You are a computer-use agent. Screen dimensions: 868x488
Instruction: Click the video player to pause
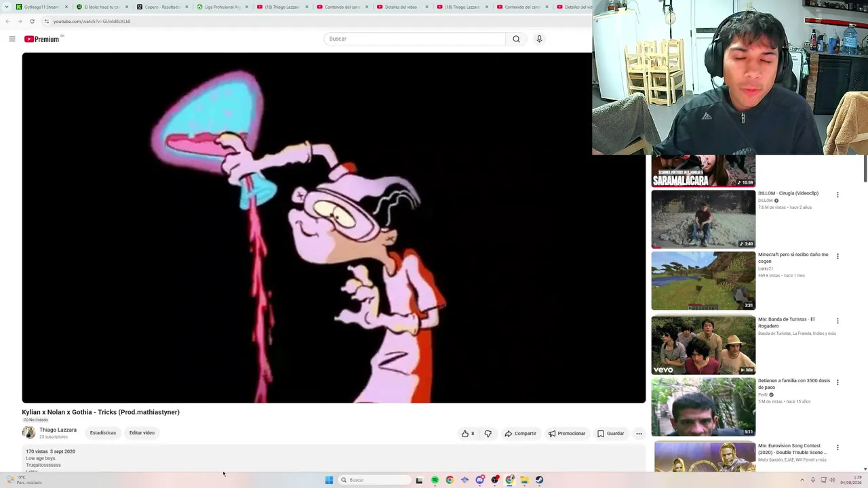point(334,228)
